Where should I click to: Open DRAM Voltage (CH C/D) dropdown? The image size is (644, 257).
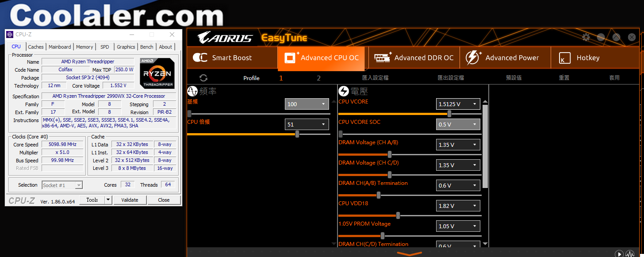click(458, 165)
